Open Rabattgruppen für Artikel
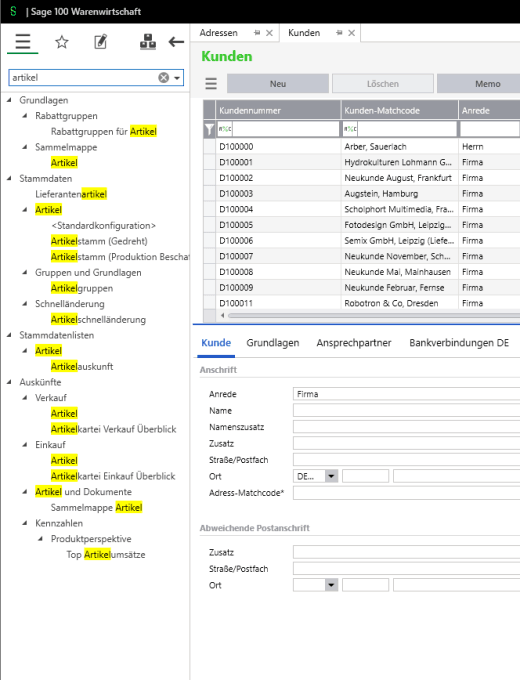520x680 pixels. (x=104, y=131)
